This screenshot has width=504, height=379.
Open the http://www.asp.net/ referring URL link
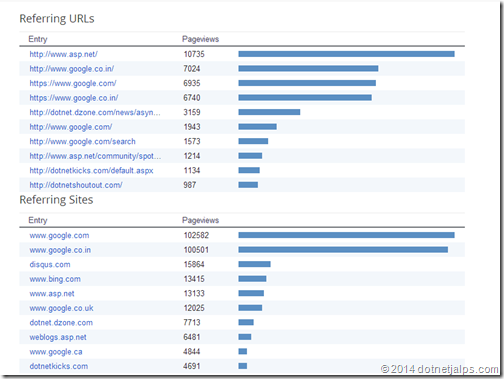[63, 54]
